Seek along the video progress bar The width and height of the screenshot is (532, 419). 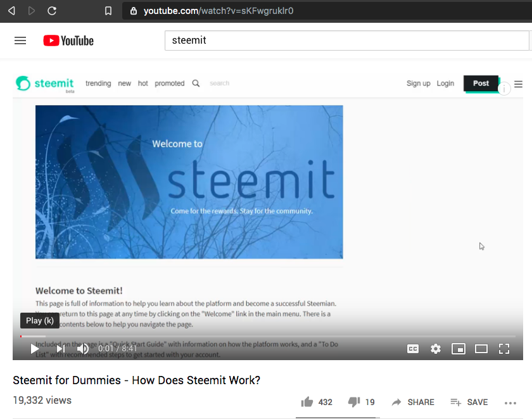tap(268, 336)
